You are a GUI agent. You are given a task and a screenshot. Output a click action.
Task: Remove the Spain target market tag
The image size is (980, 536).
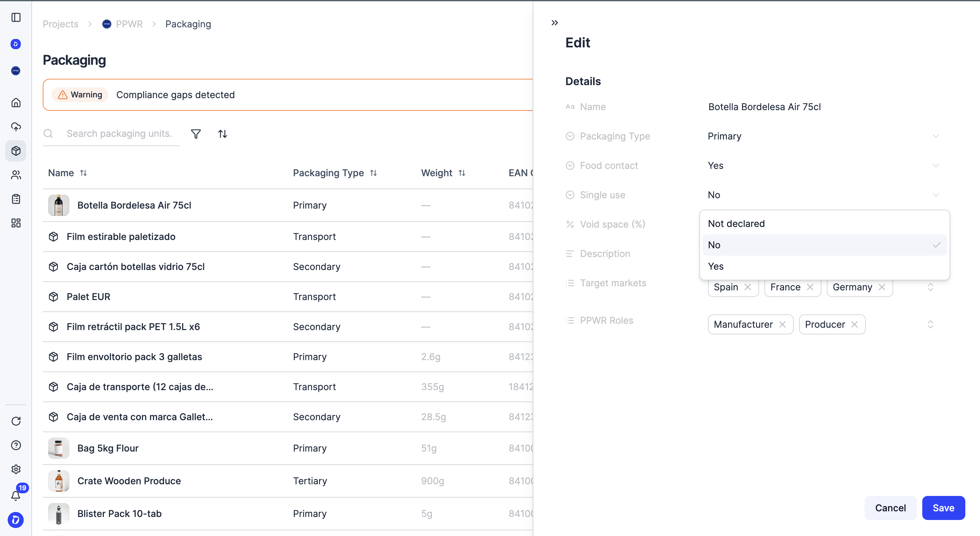748,287
